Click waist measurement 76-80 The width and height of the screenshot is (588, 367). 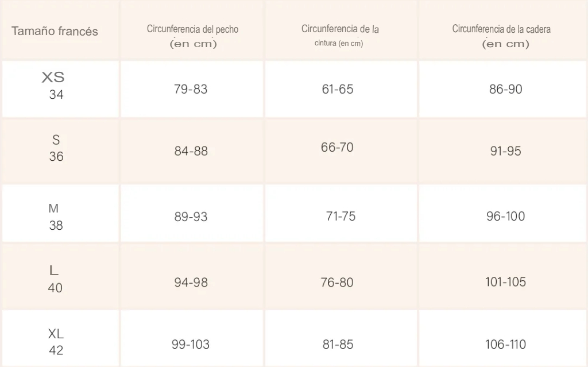[337, 283]
